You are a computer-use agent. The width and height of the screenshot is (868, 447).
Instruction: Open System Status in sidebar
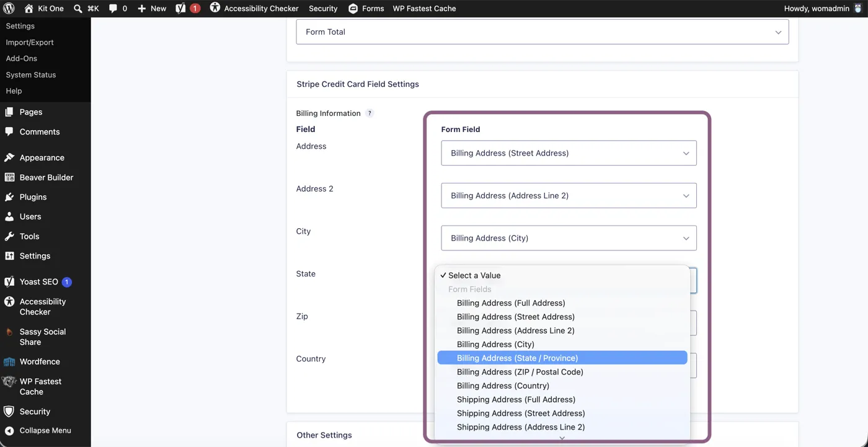point(31,74)
